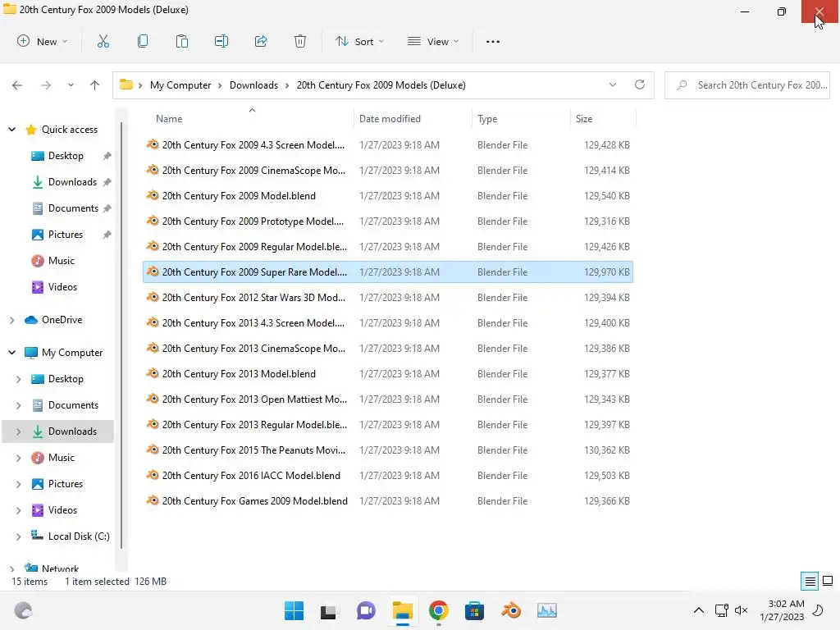Open the notification moon icon in tray
Viewport: 840px width, 630px height.
[818, 610]
